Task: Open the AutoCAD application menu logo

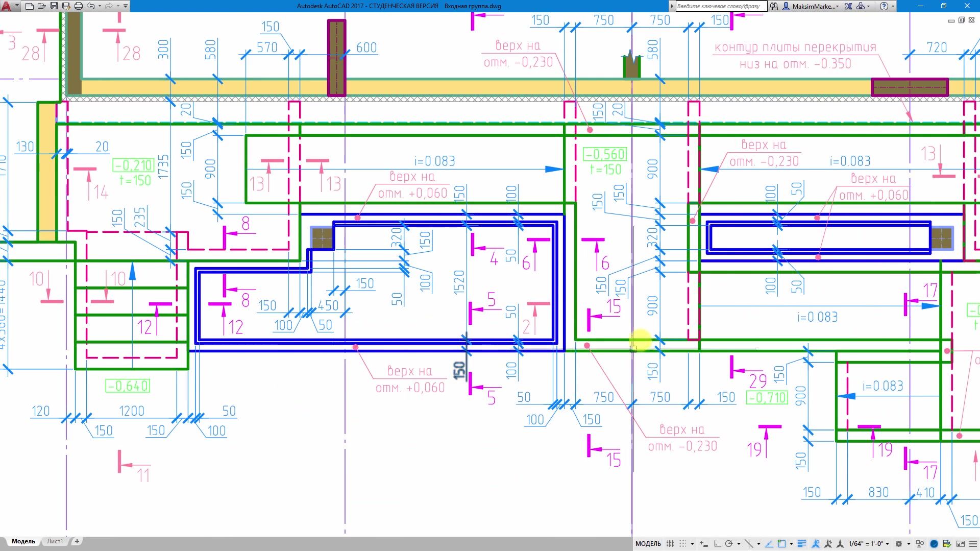Action: tap(6, 6)
